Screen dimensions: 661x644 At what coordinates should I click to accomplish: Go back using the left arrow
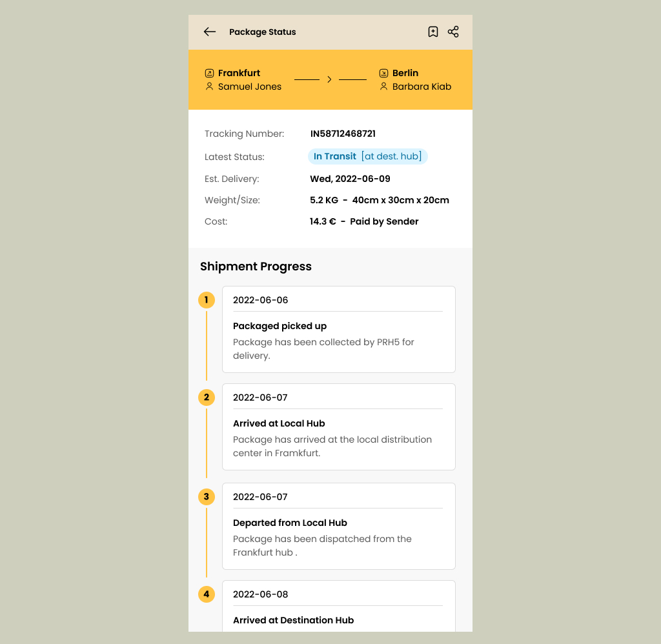210,32
